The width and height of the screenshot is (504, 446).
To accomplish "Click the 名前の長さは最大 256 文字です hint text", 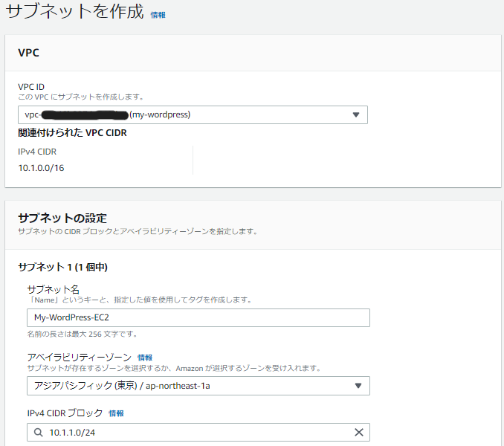I will pyautogui.click(x=83, y=334).
